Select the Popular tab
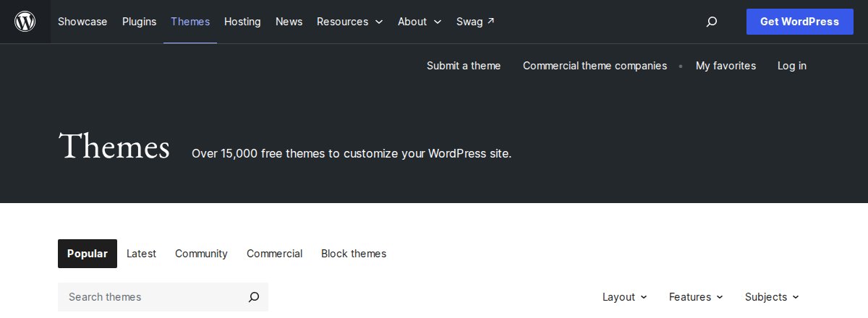Image resolution: width=868 pixels, height=318 pixels. point(88,254)
